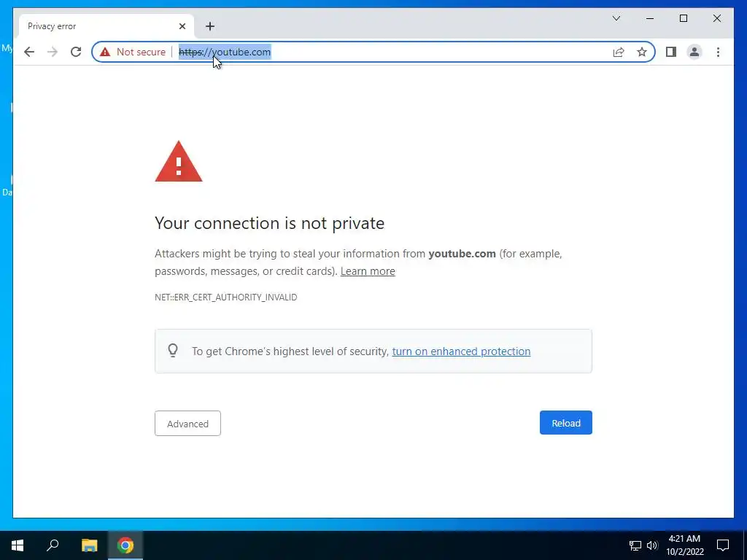Maximize the Chrome window
747x560 pixels.
coord(683,18)
